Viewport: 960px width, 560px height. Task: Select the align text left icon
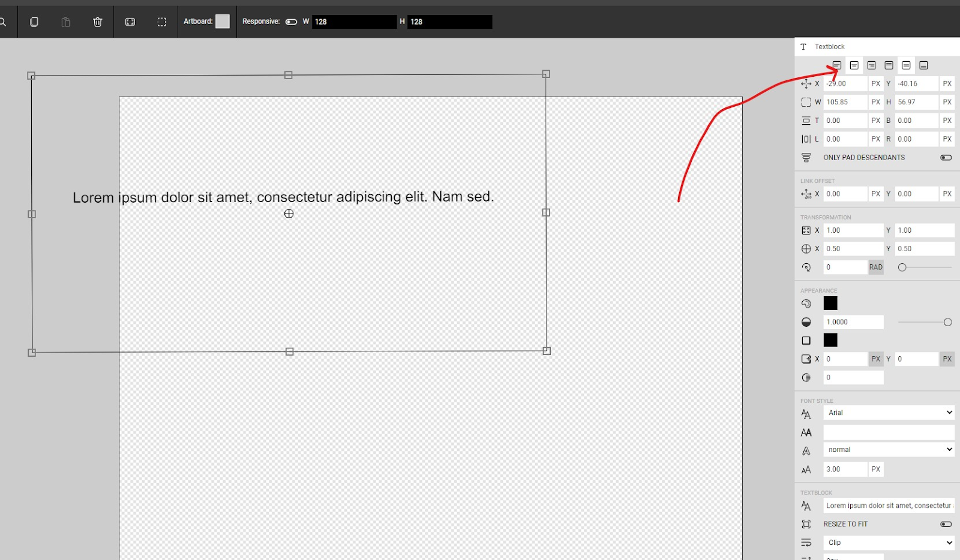tap(837, 65)
